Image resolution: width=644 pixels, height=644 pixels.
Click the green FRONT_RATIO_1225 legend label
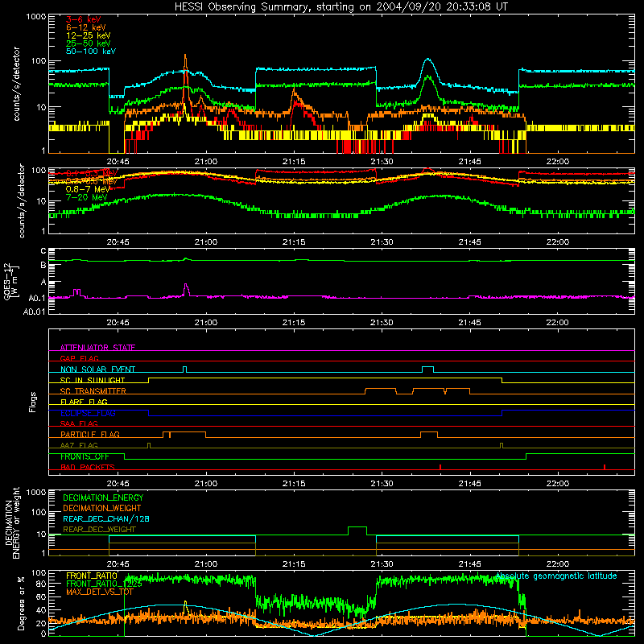[104, 584]
